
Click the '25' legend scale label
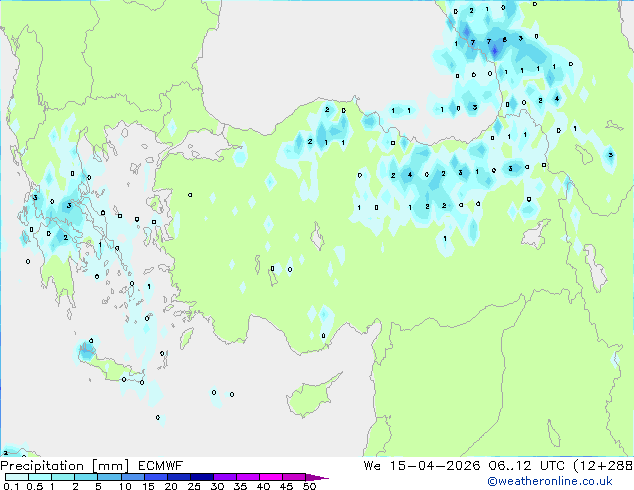(194, 486)
